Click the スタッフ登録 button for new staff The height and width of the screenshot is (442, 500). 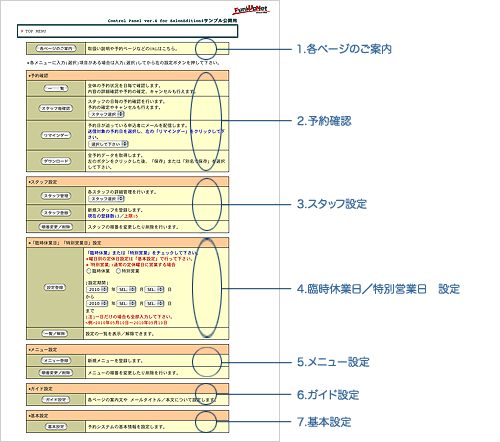(x=56, y=213)
